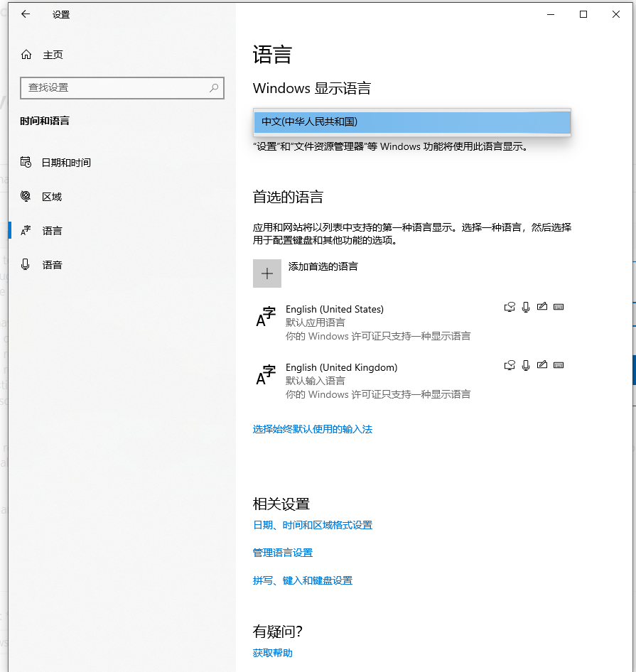Select the English (United Kingdom) language entry
This screenshot has width=636, height=672.
point(411,380)
